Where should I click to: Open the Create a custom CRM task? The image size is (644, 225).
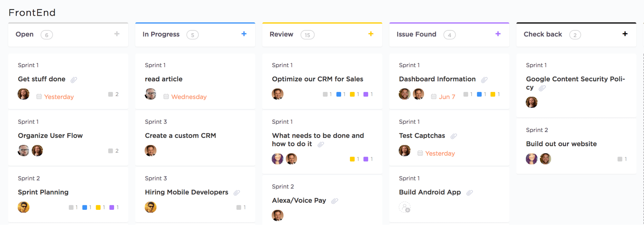tap(180, 136)
